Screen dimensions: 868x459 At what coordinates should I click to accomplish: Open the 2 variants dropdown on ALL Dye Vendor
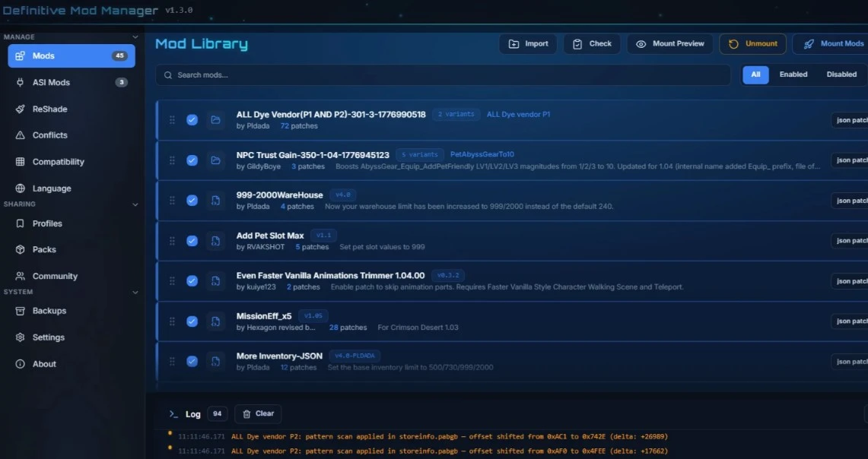pyautogui.click(x=456, y=115)
